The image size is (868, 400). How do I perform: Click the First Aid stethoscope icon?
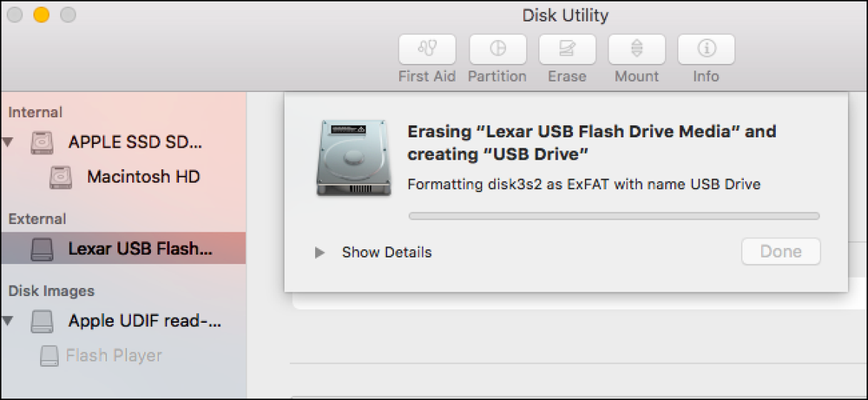tap(427, 49)
